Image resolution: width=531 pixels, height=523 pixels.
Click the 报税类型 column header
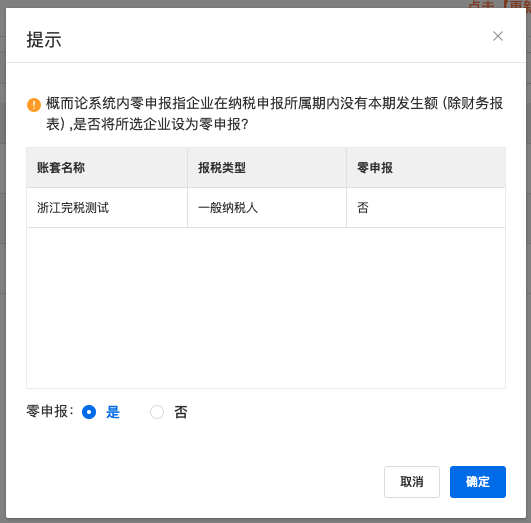267,167
